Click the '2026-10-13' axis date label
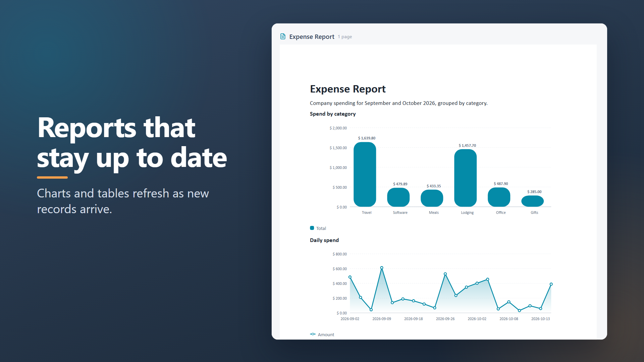644x362 pixels. [540, 319]
